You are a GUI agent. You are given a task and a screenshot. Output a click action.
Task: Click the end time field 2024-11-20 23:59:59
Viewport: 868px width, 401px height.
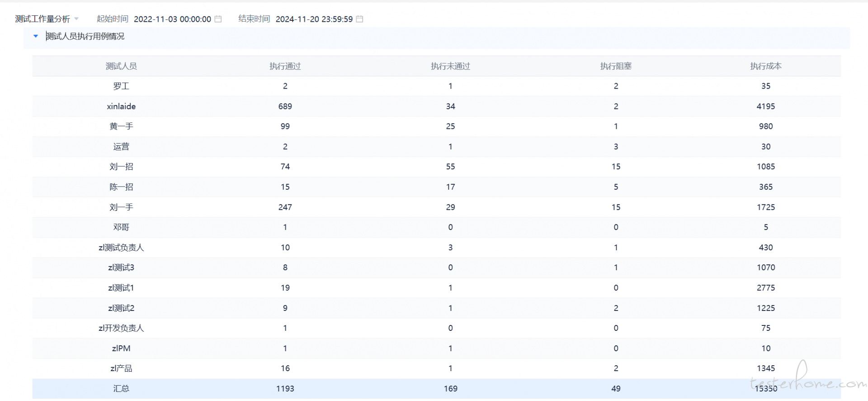click(314, 19)
